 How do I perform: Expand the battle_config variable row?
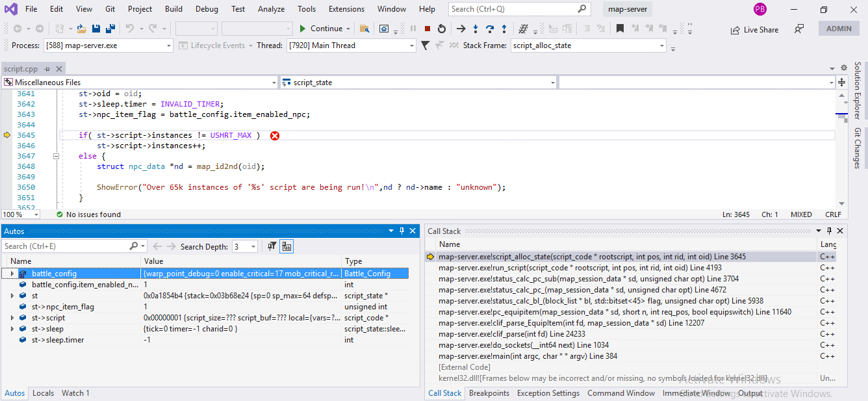[x=12, y=274]
